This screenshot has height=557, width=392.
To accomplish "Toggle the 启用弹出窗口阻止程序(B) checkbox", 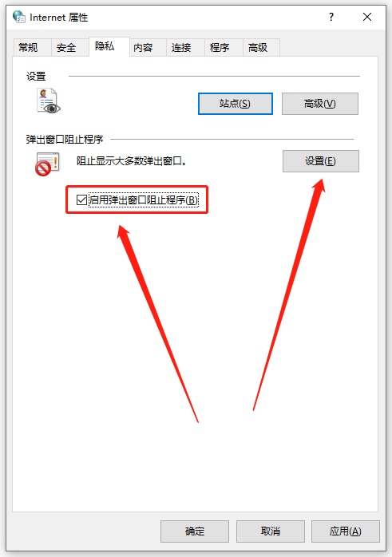I will [81, 200].
